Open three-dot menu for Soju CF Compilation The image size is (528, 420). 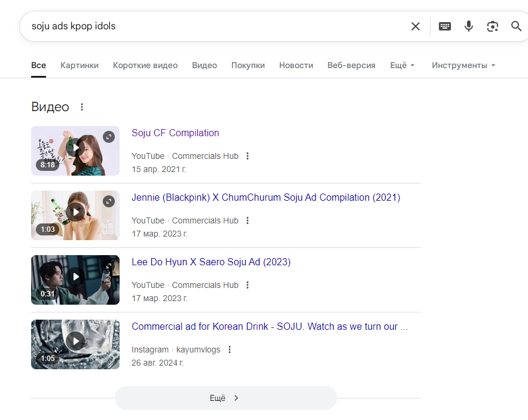pos(248,156)
